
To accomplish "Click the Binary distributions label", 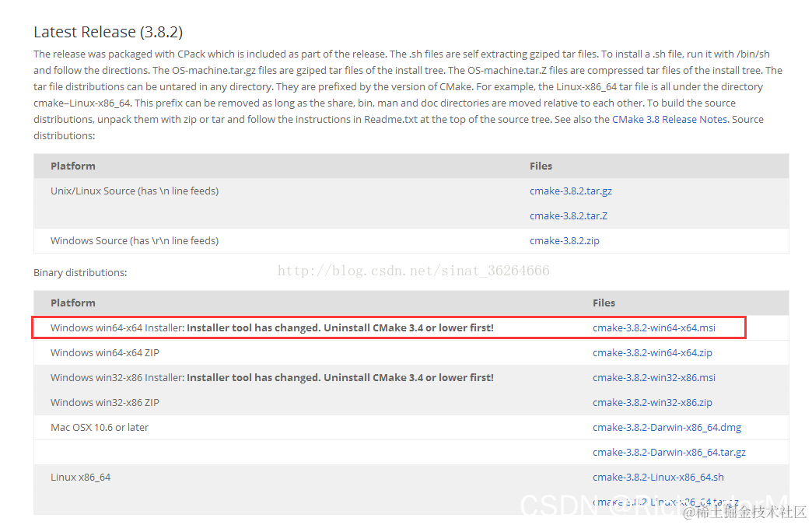I will [x=80, y=273].
